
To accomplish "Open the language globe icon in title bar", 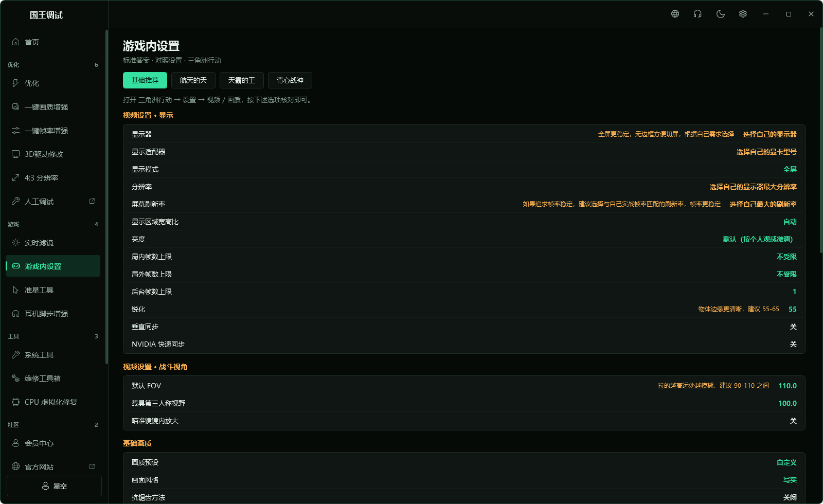I will pyautogui.click(x=675, y=14).
